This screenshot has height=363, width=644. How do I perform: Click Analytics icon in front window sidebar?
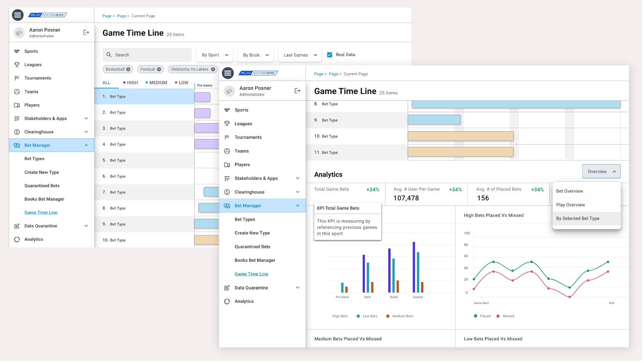(x=227, y=302)
